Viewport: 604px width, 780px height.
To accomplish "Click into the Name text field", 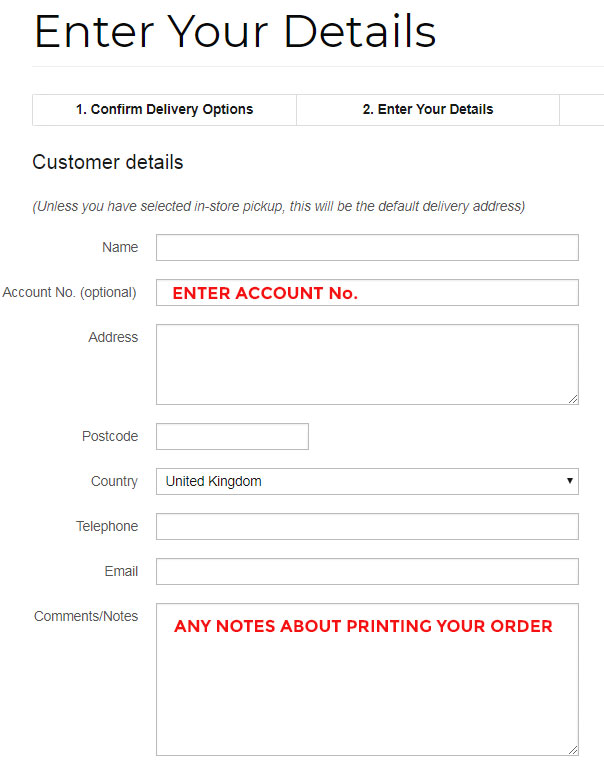I will (367, 247).
